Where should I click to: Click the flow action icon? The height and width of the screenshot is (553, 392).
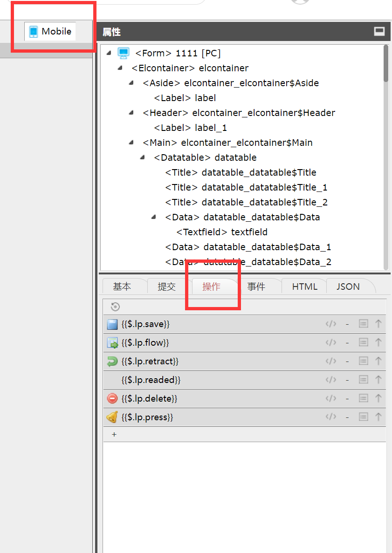point(112,343)
